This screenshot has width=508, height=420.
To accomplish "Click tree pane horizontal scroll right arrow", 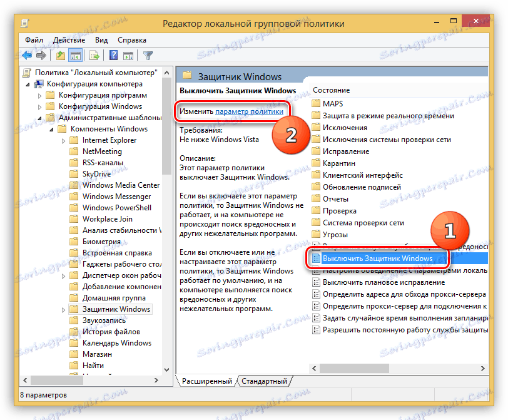I will coord(156,380).
